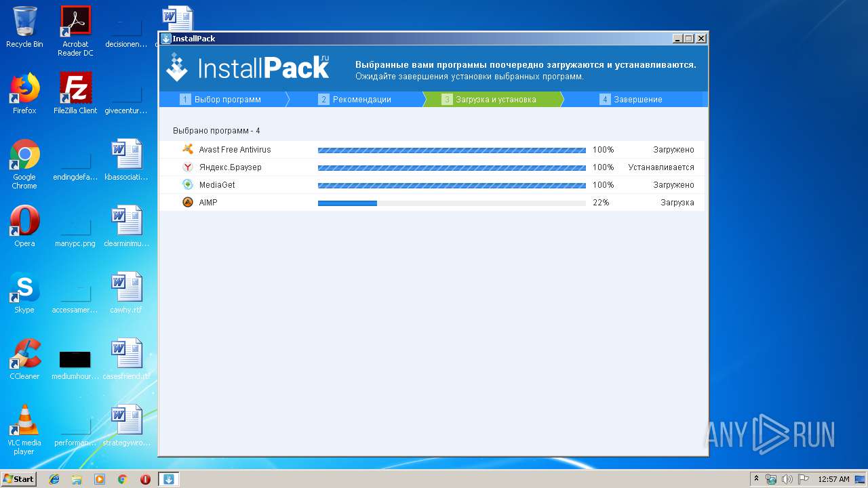
Task: Click the InstallPack logo in header
Action: point(248,67)
